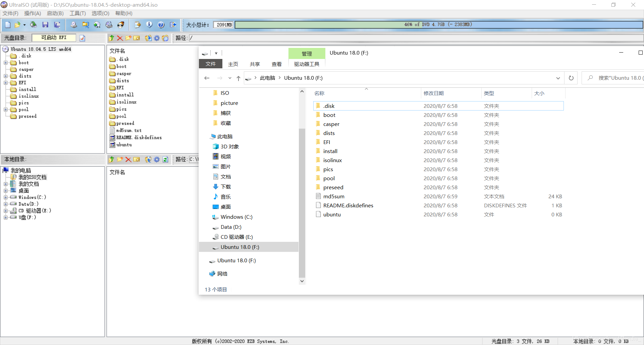Expand U盘(F:) in the local directory tree
Screen dimensions: 644x345
(6, 217)
